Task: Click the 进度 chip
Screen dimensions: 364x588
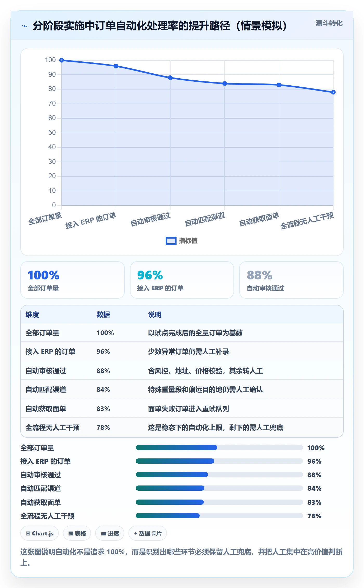Action: point(110,533)
